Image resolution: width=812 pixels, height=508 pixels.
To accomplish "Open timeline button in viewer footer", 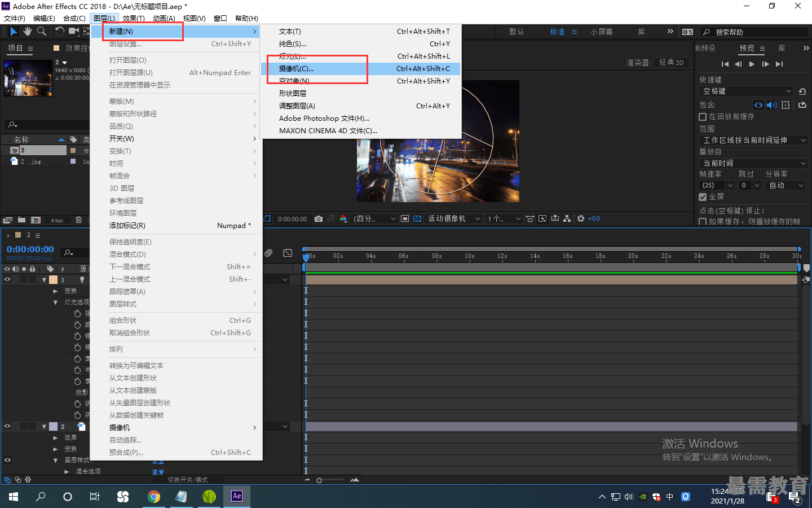I will 555,219.
